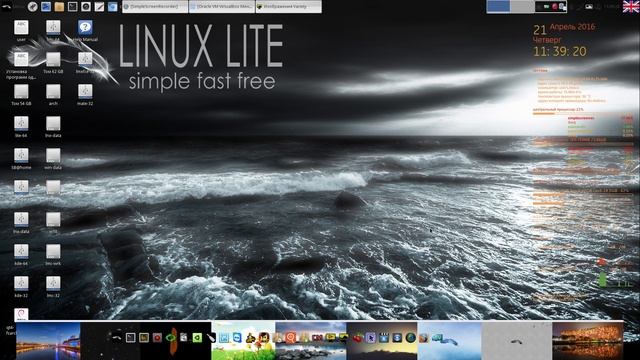Launch the globe browser icon in dock
640x360 pixels.
click(410, 338)
